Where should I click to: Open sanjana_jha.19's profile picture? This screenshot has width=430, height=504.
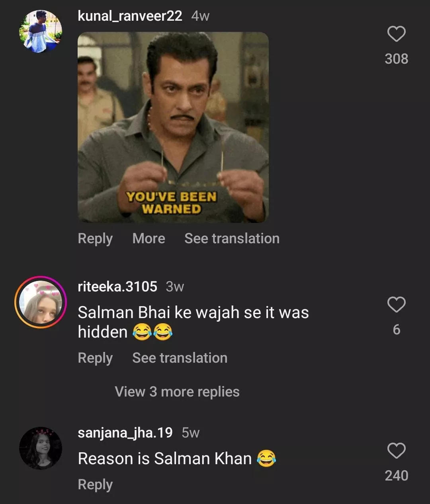point(41,448)
